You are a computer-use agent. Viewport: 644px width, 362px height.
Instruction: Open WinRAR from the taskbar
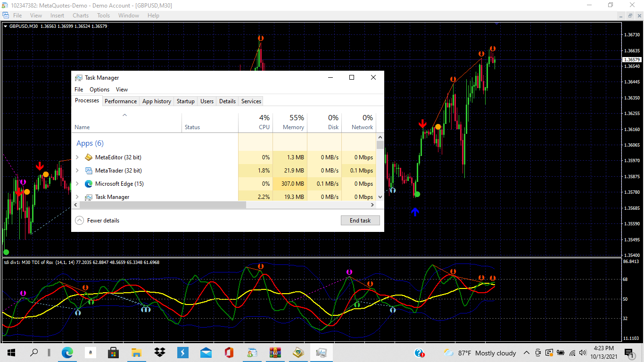pyautogui.click(x=275, y=353)
